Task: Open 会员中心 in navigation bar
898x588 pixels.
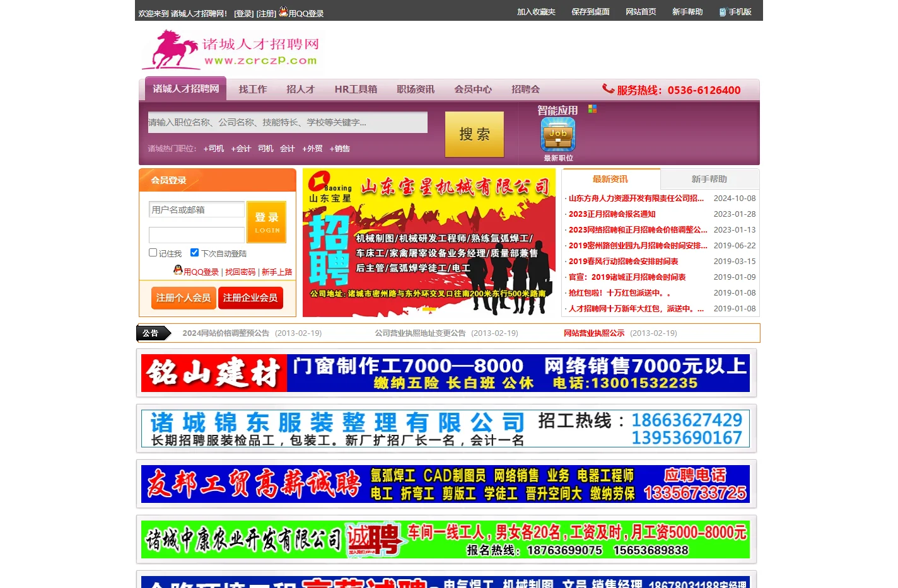Action: (473, 89)
